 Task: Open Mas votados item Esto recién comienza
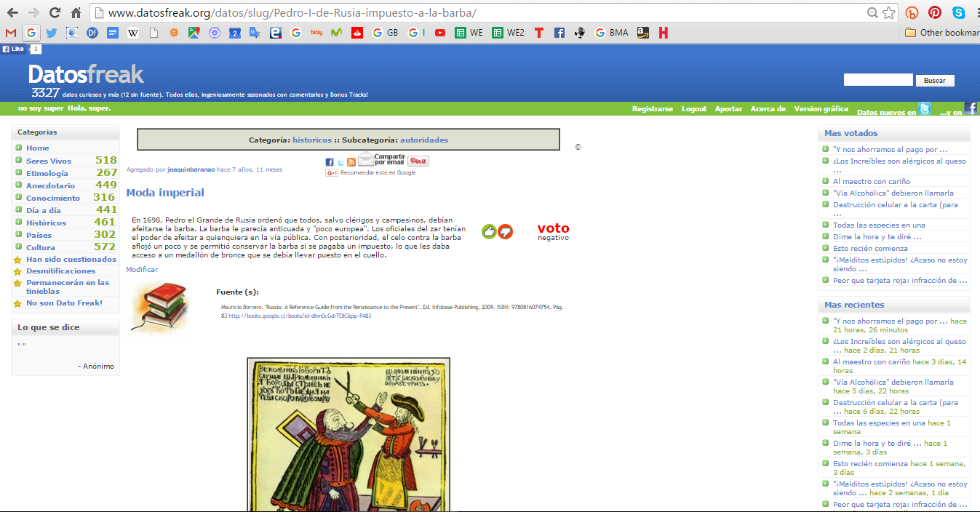870,249
